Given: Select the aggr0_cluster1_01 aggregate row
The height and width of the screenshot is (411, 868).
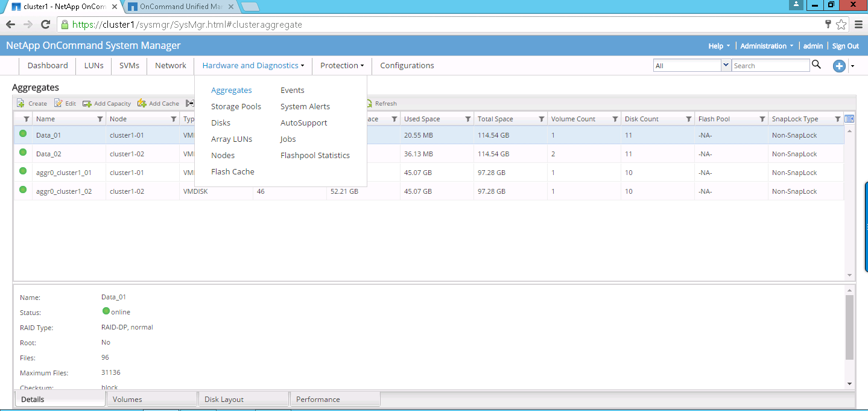Looking at the screenshot, I should point(63,173).
